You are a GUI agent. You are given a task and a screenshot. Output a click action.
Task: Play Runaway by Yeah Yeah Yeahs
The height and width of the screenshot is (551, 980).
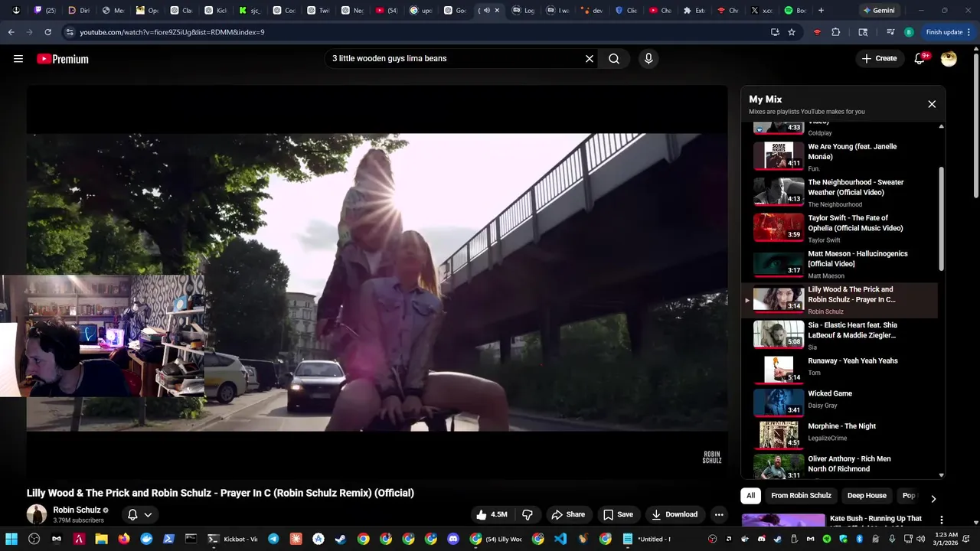point(840,369)
